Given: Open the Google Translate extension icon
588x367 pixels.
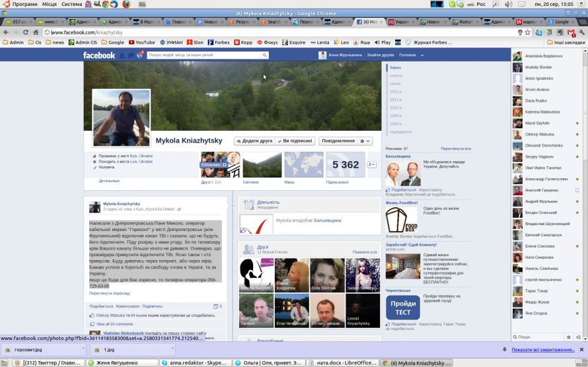Looking at the screenshot, I should [538, 32].
